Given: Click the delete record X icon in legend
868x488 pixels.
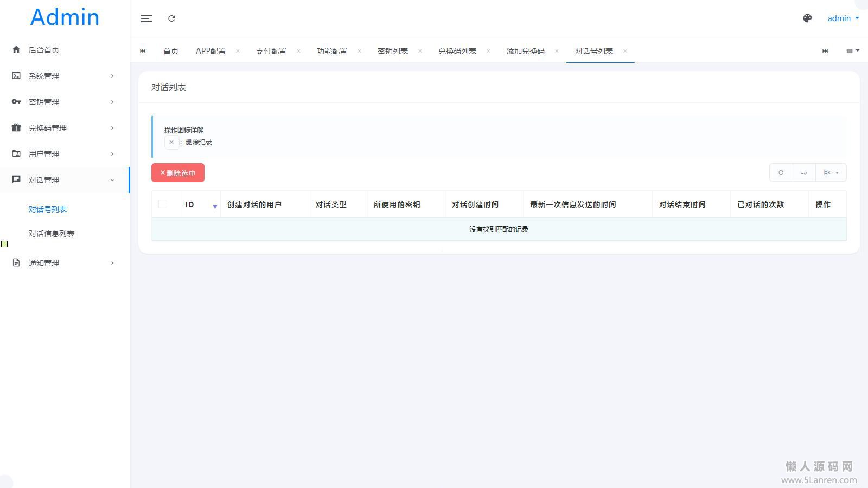Looking at the screenshot, I should click(171, 142).
